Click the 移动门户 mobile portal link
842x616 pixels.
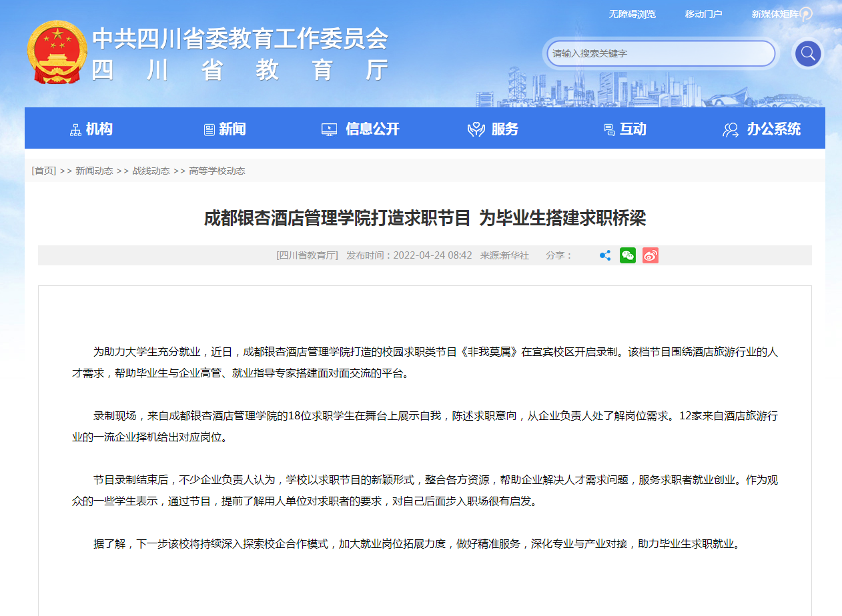[703, 13]
